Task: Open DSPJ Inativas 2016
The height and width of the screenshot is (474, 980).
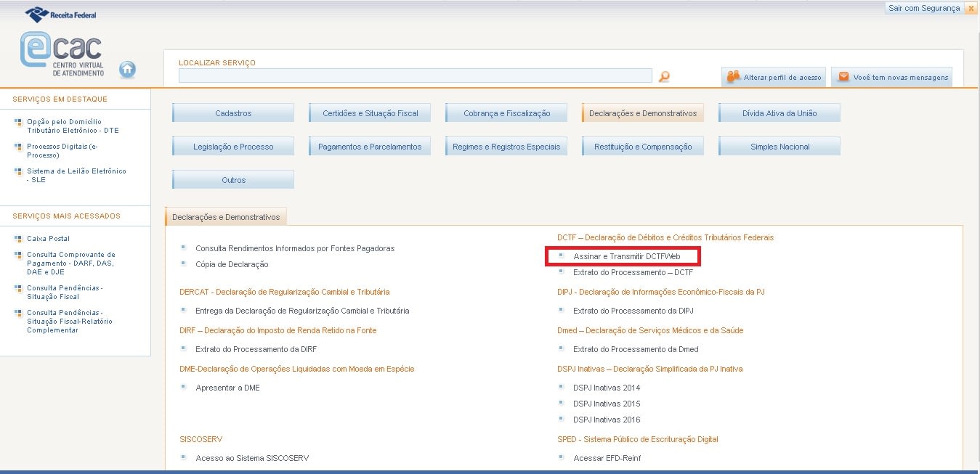Action: point(607,420)
